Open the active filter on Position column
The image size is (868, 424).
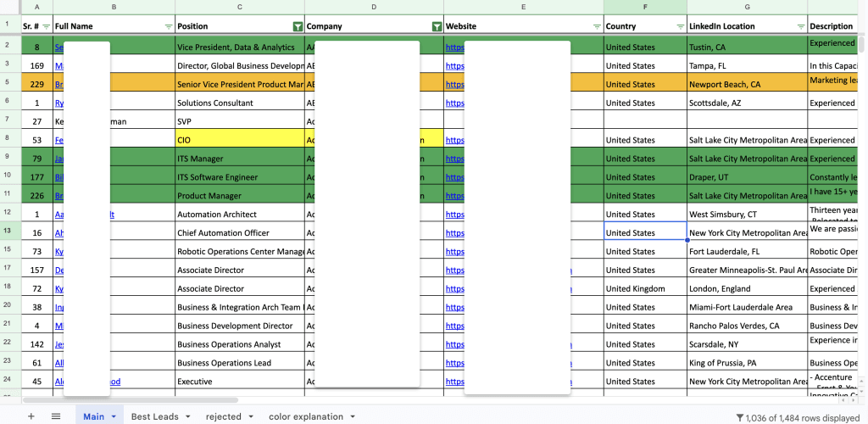click(x=297, y=26)
